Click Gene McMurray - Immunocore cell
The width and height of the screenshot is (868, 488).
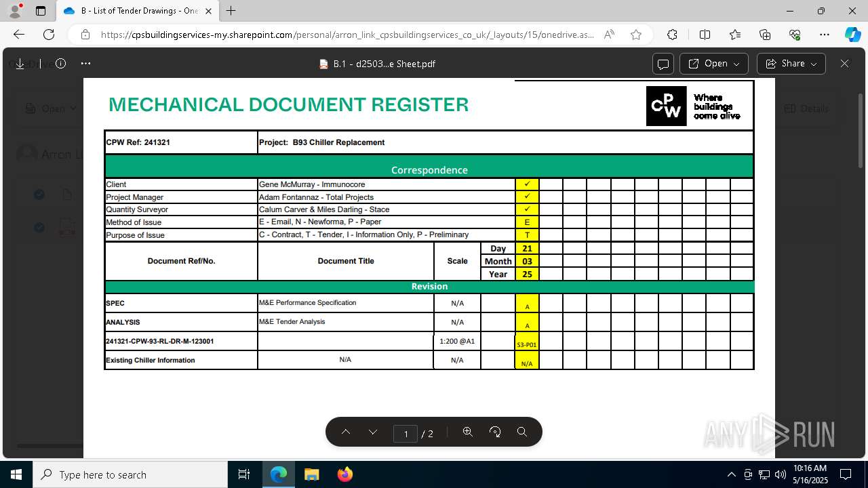click(386, 184)
